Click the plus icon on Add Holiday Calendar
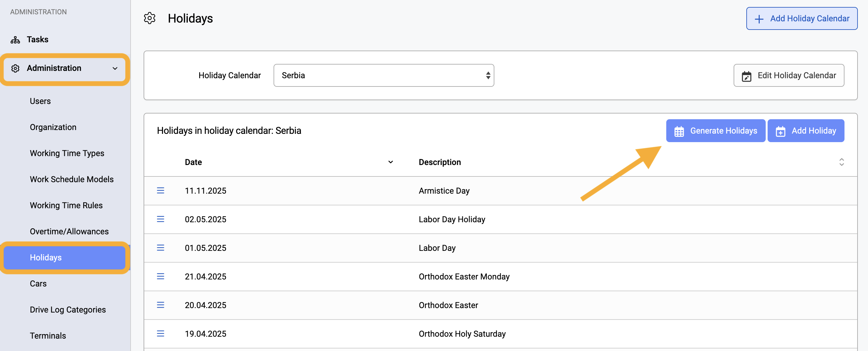Image resolution: width=868 pixels, height=351 pixels. pyautogui.click(x=759, y=19)
